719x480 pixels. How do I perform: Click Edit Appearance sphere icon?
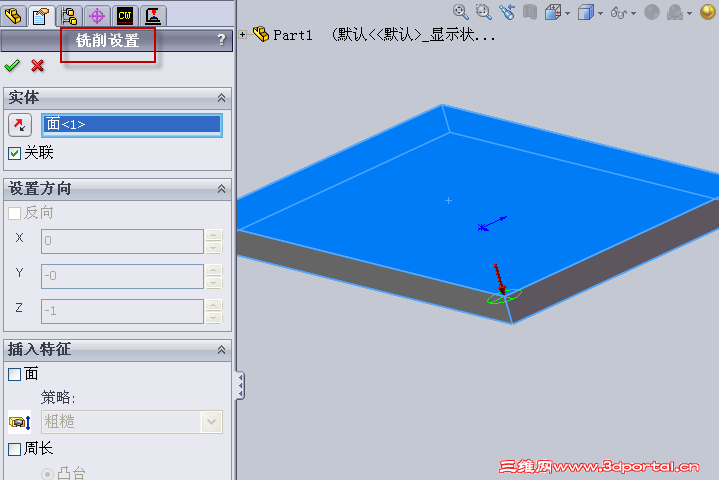click(x=652, y=12)
